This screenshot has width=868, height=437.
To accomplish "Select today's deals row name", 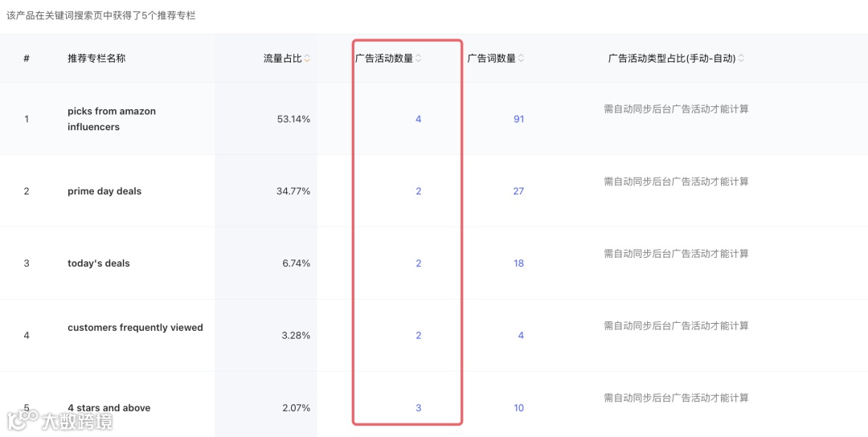I will [x=99, y=263].
